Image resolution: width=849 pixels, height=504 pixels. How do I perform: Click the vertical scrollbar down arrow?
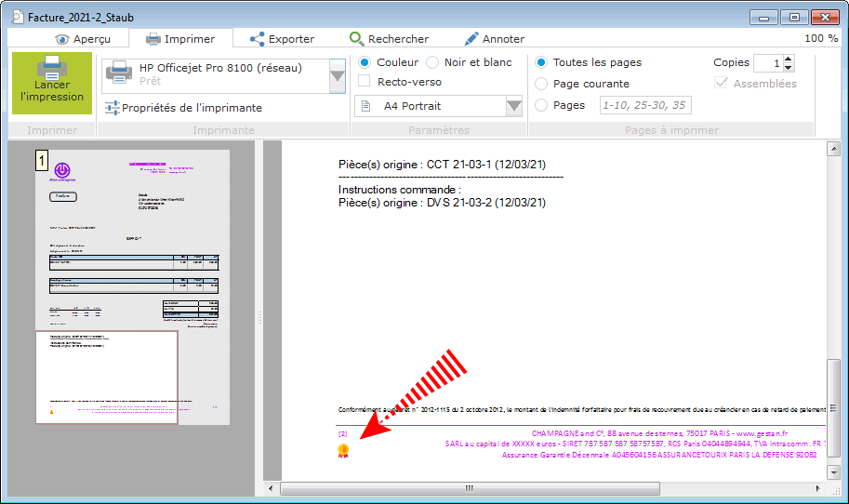pos(833,472)
